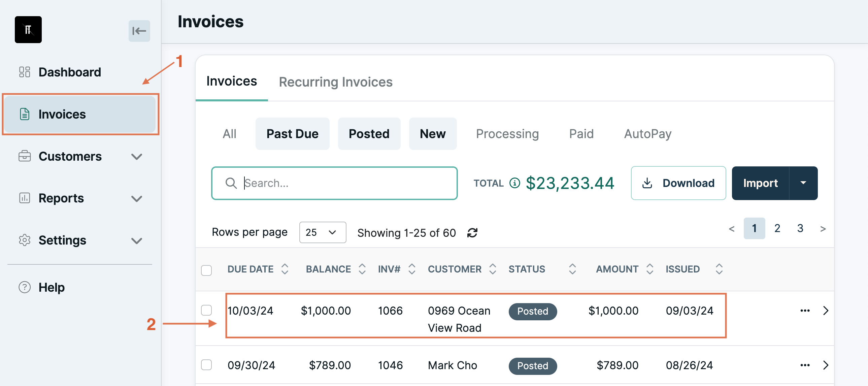868x386 pixels.
Task: Sort invoices by the Amount column
Action: 649,269
